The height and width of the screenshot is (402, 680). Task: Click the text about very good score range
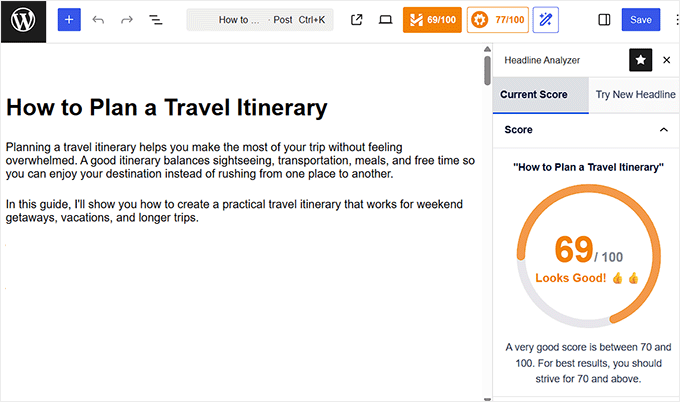588,363
